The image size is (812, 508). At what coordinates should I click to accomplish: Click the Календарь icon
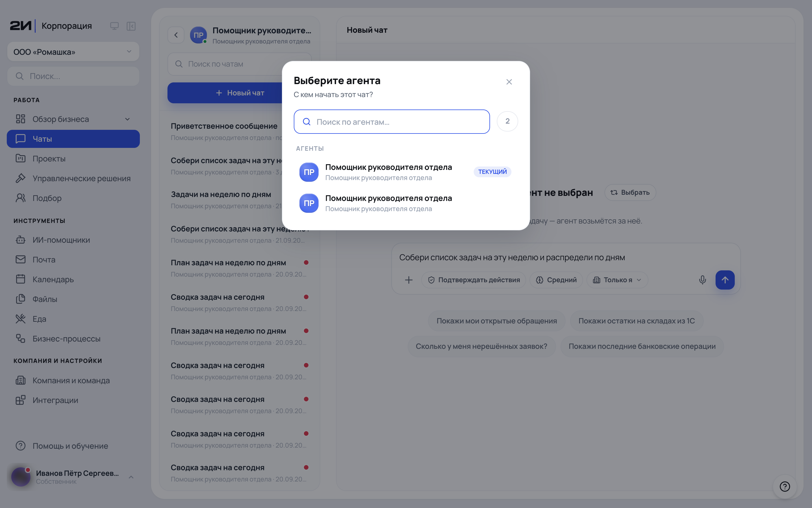click(x=21, y=279)
